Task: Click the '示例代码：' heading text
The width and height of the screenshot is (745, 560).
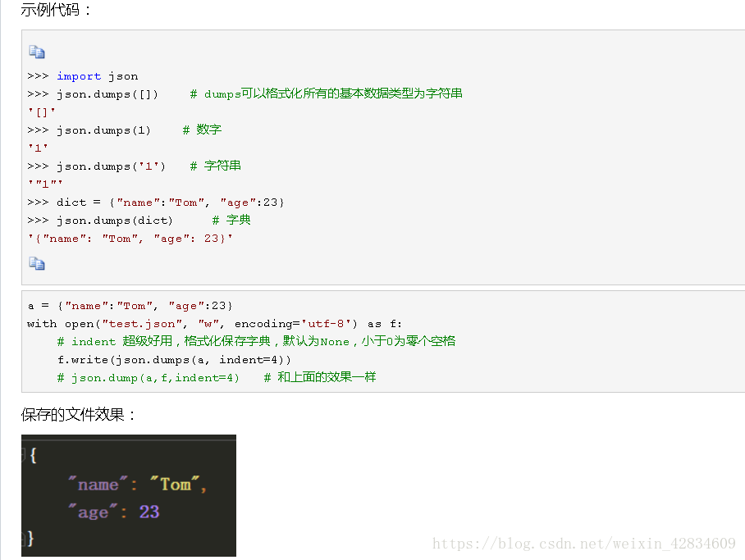Action: [x=56, y=10]
